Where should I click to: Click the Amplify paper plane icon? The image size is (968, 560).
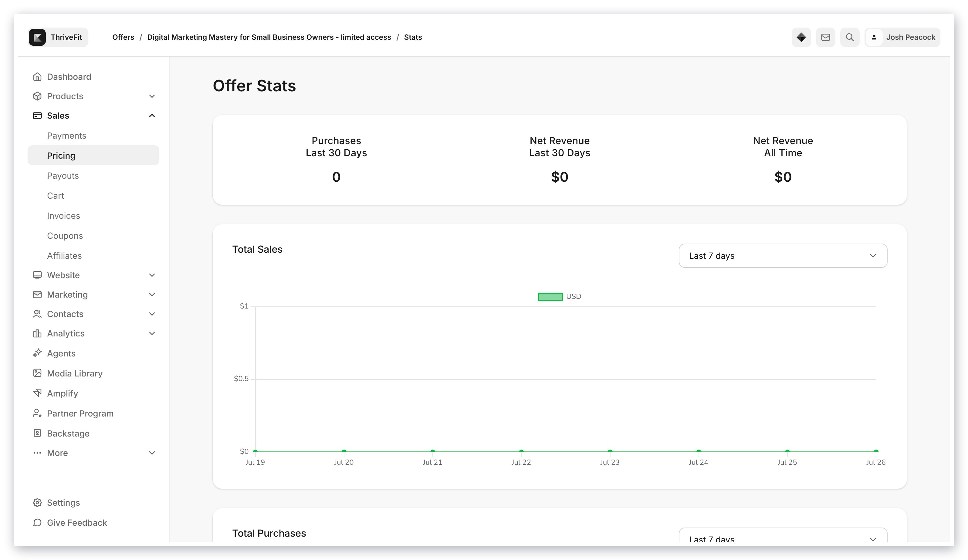(37, 393)
